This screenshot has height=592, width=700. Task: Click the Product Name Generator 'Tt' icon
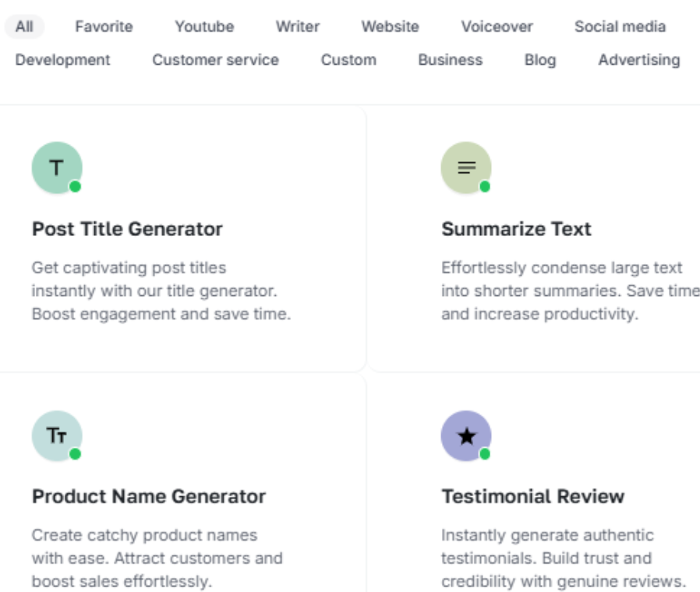click(x=56, y=435)
